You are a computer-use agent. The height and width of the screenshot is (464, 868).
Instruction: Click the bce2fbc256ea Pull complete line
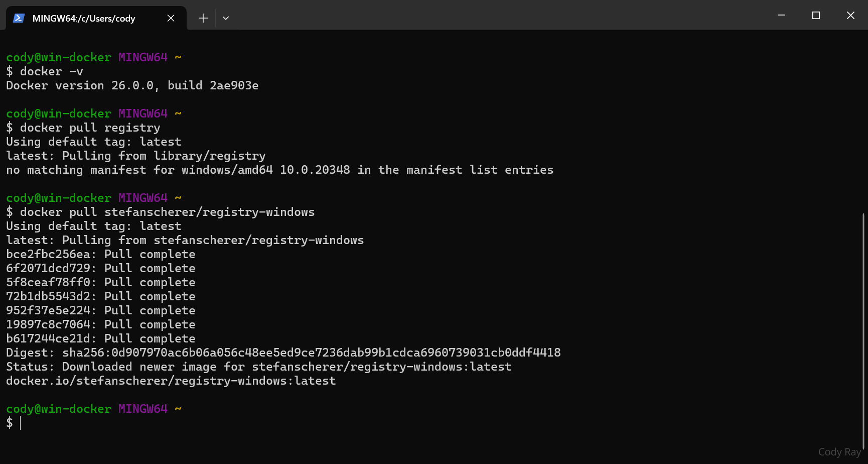coord(100,255)
